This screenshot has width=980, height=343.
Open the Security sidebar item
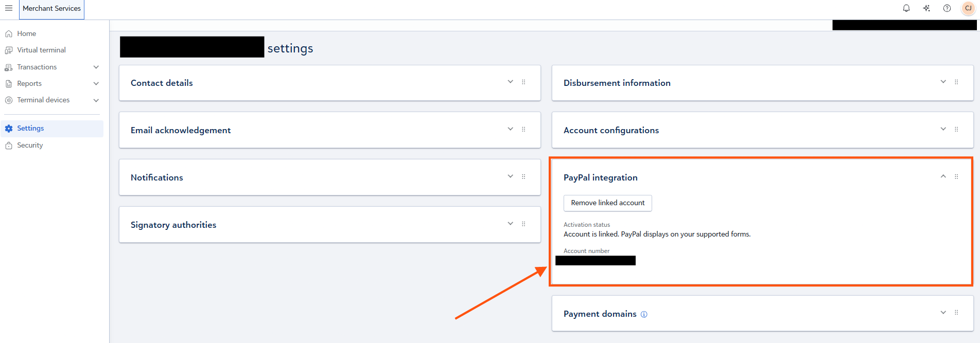(x=30, y=146)
